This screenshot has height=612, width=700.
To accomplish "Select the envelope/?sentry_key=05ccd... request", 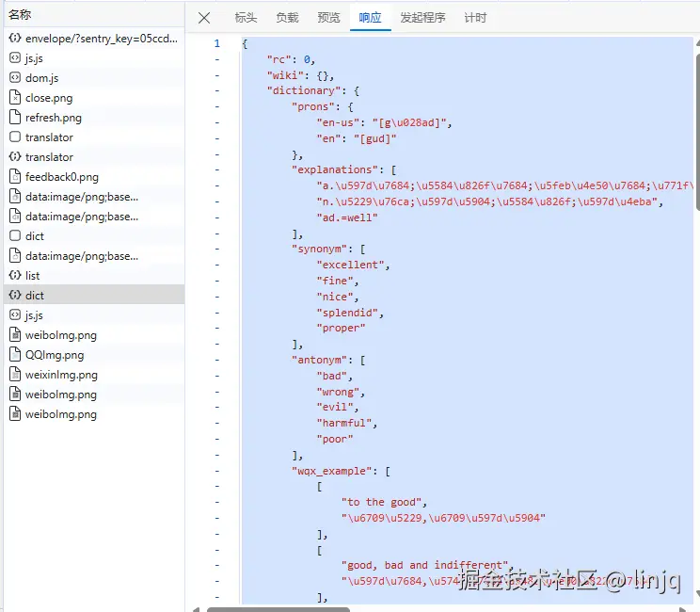I will click(x=102, y=39).
